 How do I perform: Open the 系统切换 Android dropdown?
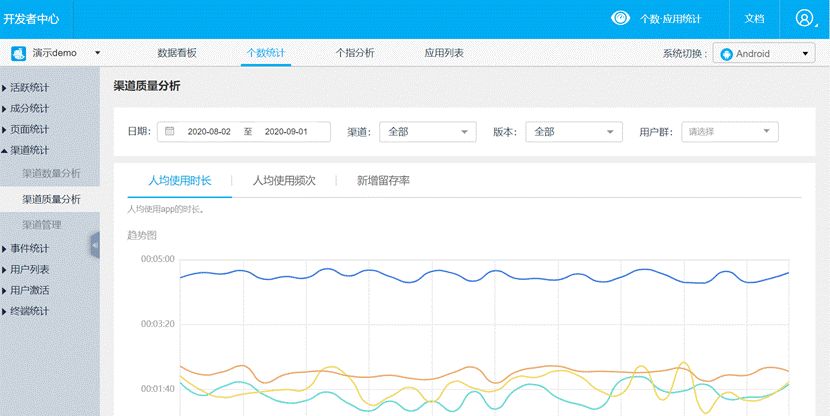(x=764, y=53)
